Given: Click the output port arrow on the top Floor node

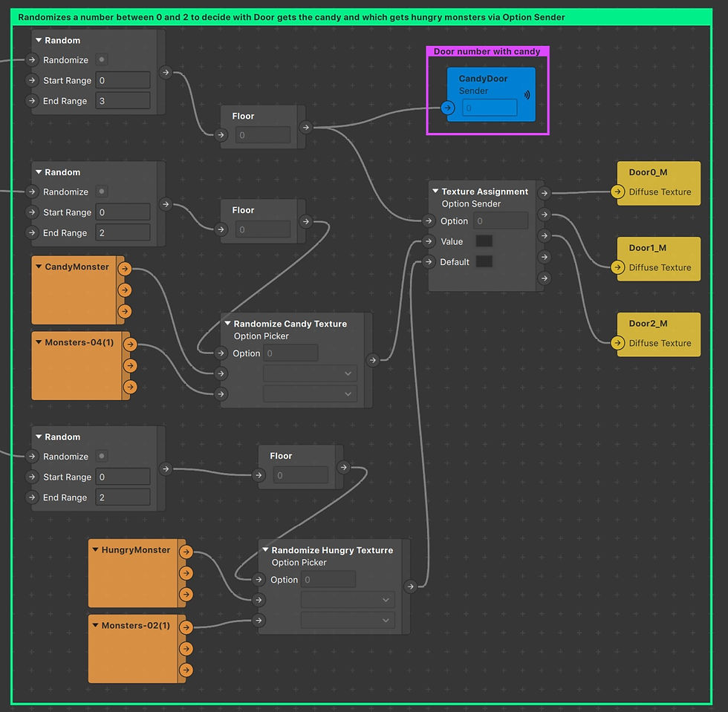Looking at the screenshot, I should pos(306,125).
